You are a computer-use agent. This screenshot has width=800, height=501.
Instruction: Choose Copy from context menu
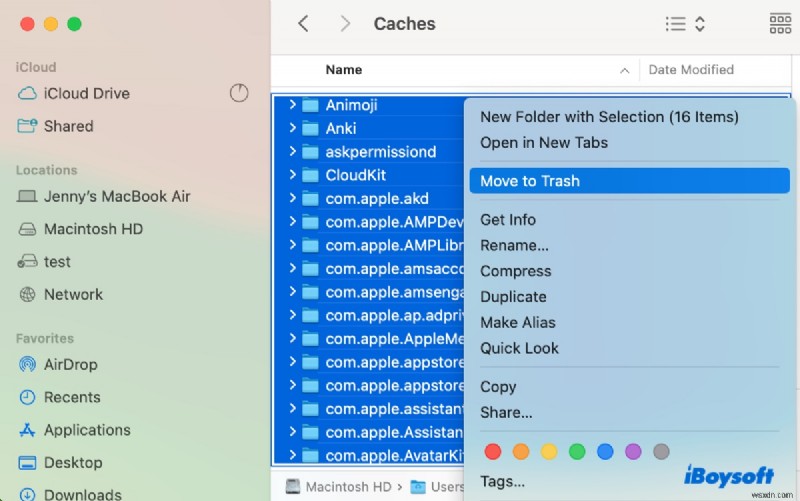pos(498,387)
